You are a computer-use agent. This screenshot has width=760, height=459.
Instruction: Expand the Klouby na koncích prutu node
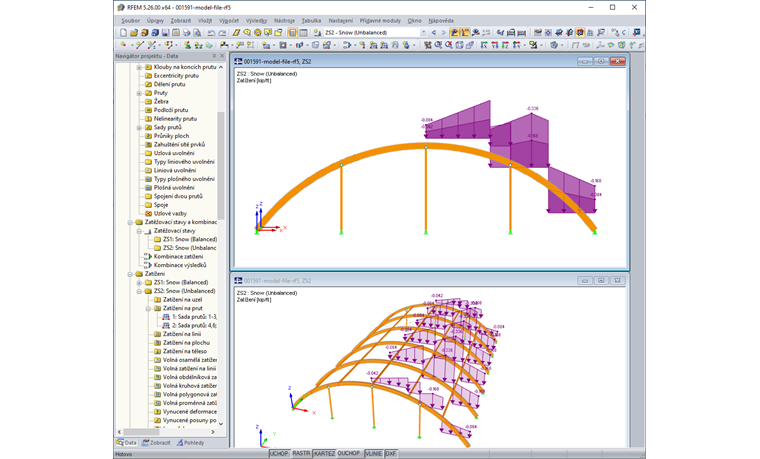[x=139, y=67]
